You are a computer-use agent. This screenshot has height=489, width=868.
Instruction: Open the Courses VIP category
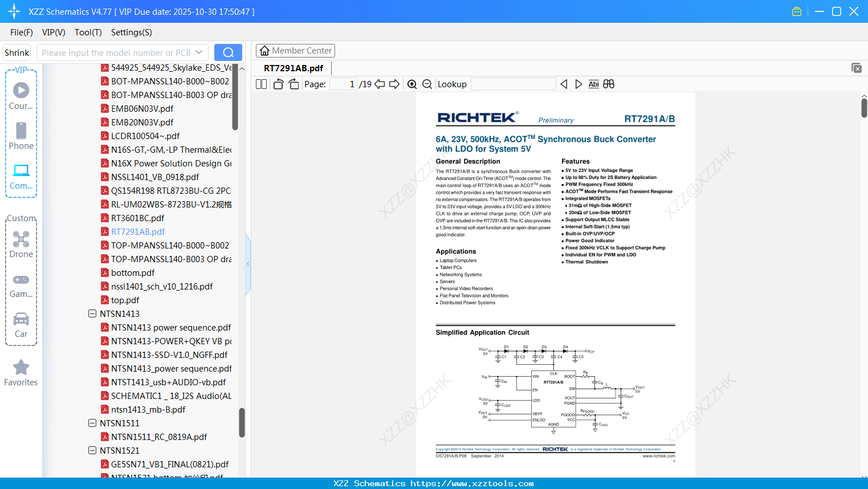(x=21, y=96)
